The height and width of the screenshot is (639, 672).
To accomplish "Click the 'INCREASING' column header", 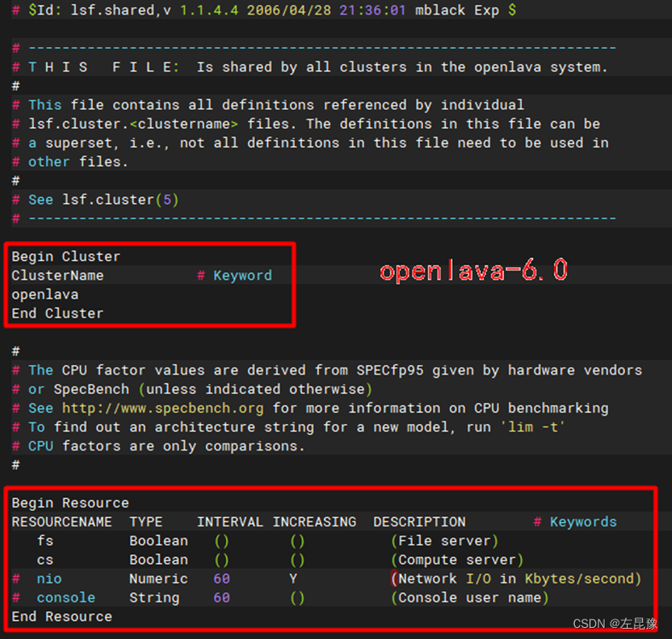I will click(x=315, y=522).
